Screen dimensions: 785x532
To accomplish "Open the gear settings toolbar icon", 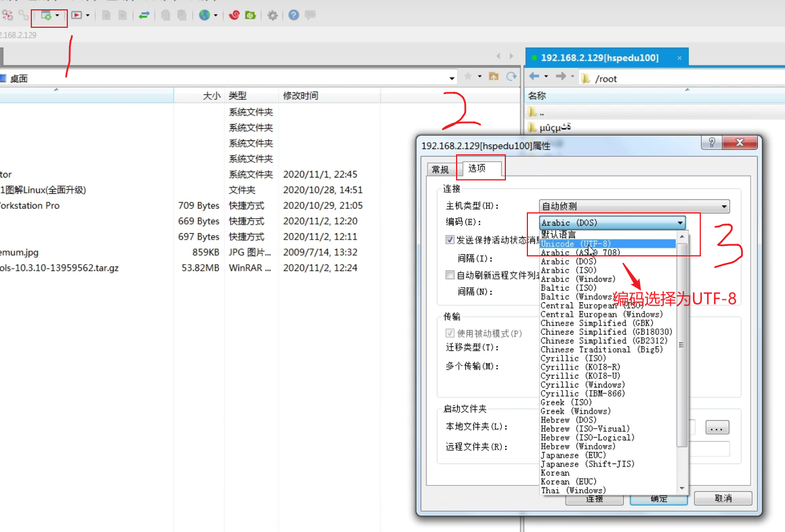I will point(272,15).
